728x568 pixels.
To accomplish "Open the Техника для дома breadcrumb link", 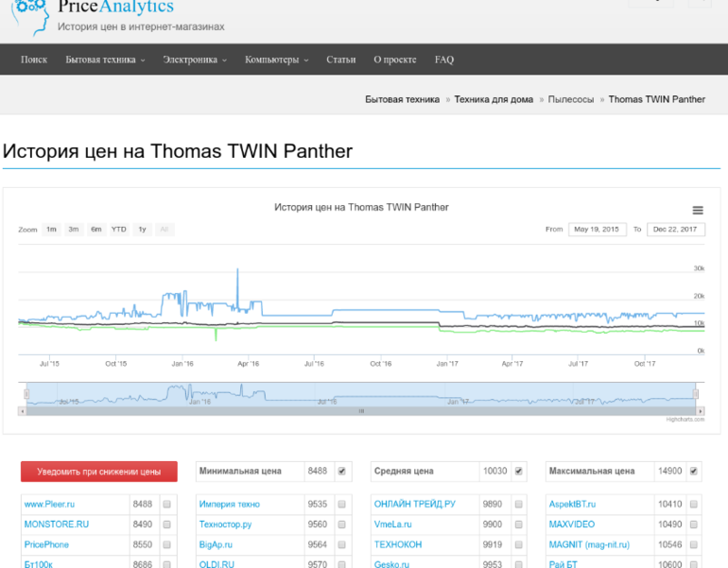I will (494, 99).
